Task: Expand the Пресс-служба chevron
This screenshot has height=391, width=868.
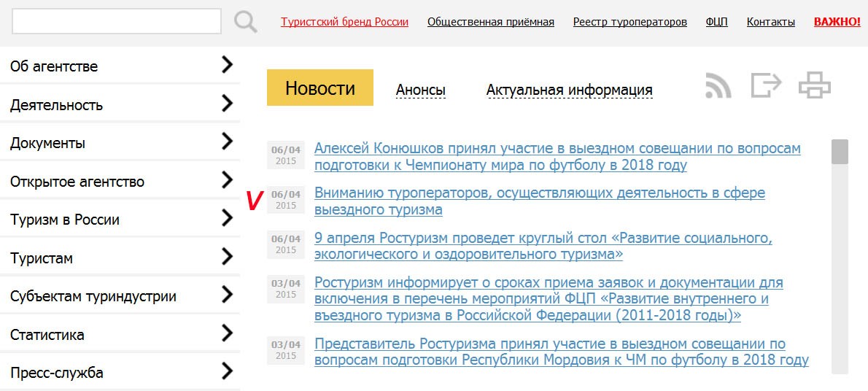Action: (227, 371)
